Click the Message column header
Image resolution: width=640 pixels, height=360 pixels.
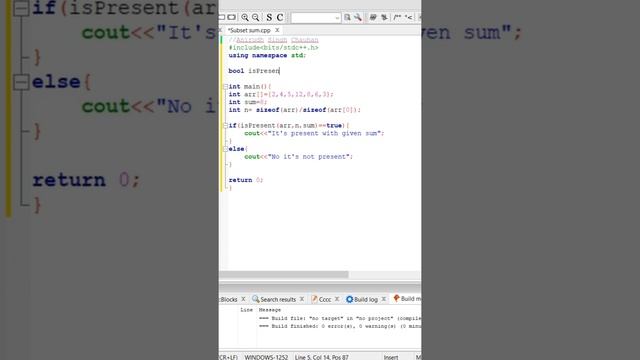pyautogui.click(x=270, y=310)
